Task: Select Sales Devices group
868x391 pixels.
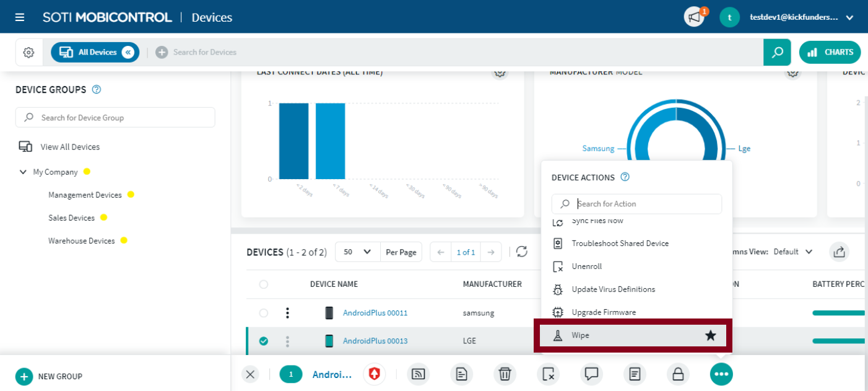Action: point(71,218)
